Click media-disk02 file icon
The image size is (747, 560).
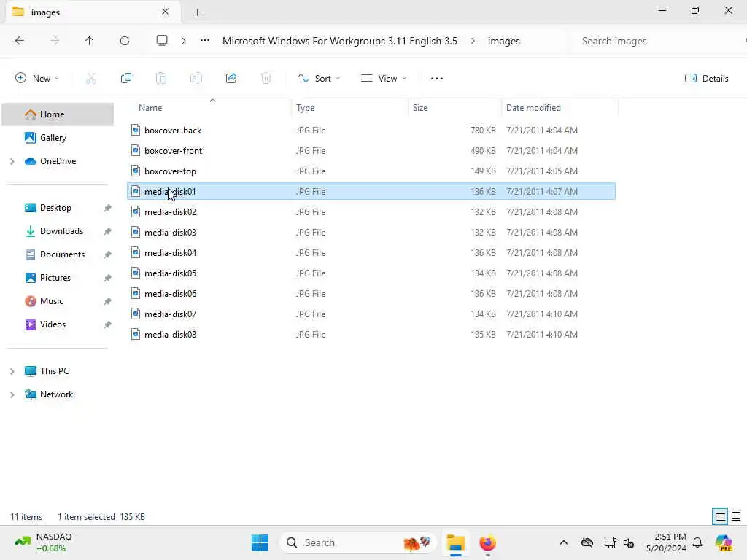click(x=136, y=212)
